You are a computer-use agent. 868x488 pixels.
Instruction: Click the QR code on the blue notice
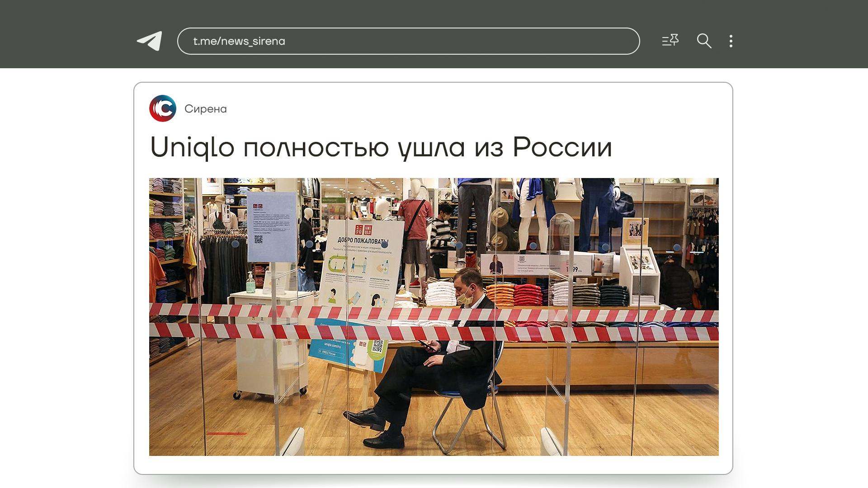pyautogui.click(x=259, y=239)
